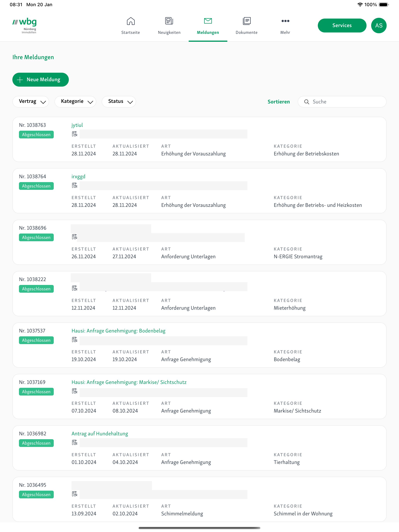This screenshot has width=399, height=532.
Task: Click contract icon in report 1036495
Action: (75, 494)
